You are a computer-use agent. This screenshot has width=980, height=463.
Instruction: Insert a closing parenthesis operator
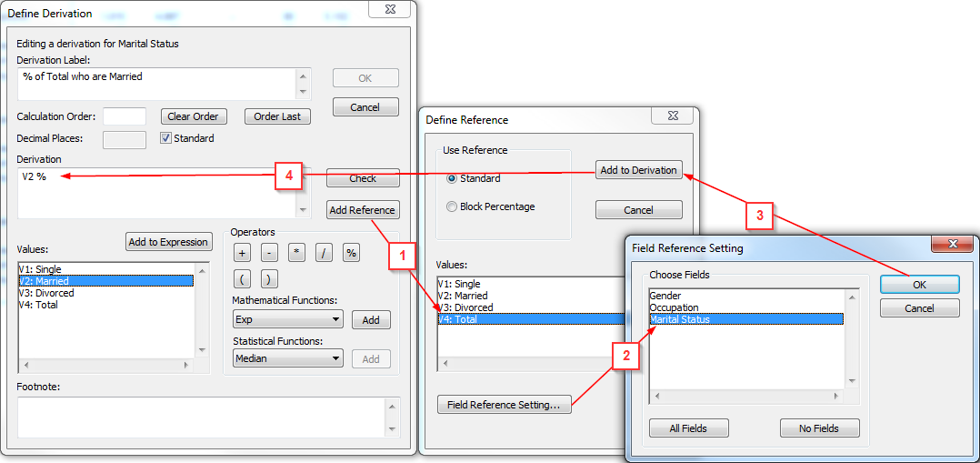[x=269, y=279]
